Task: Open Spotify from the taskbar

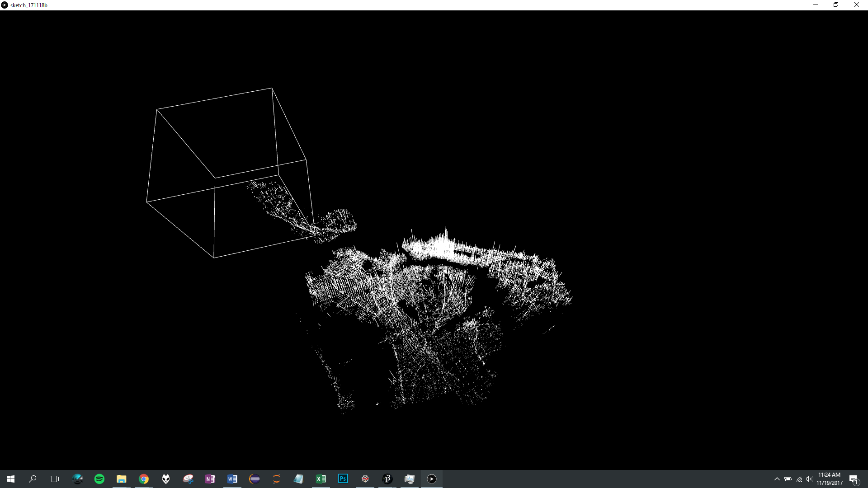Action: coord(99,479)
